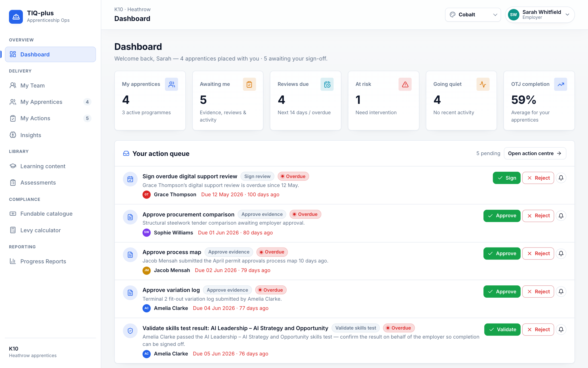The image size is (588, 368).
Task: Click the document icon for Approve variation log
Action: [x=130, y=293]
